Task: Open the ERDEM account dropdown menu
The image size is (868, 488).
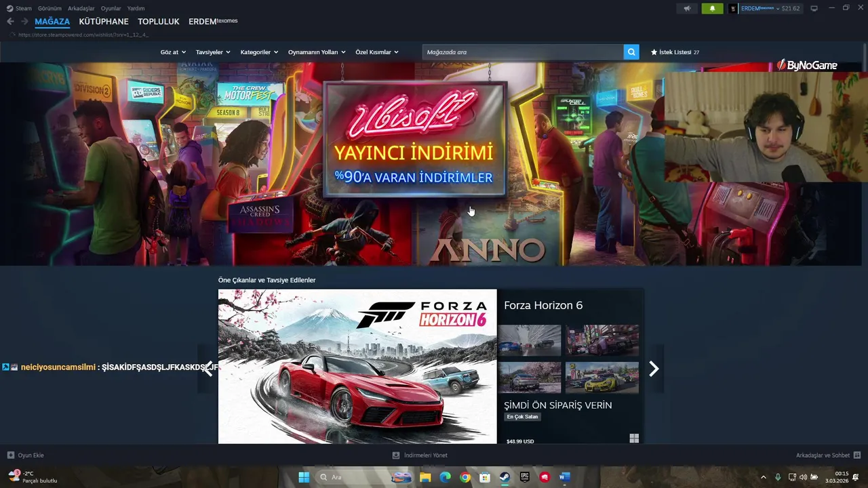Action: [759, 8]
